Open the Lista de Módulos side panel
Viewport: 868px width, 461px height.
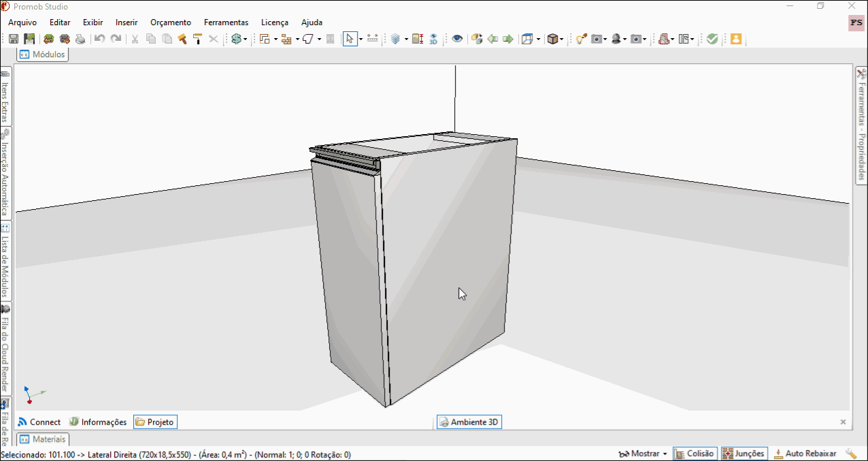(5, 261)
